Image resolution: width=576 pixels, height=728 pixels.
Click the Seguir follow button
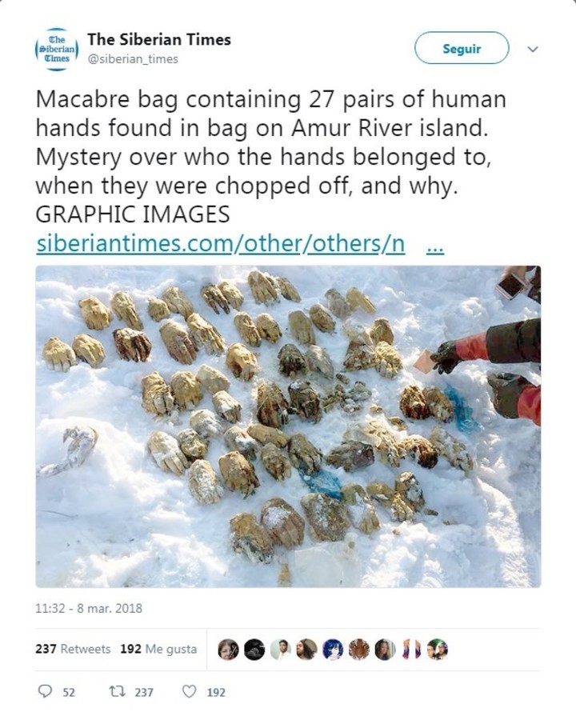tap(462, 48)
